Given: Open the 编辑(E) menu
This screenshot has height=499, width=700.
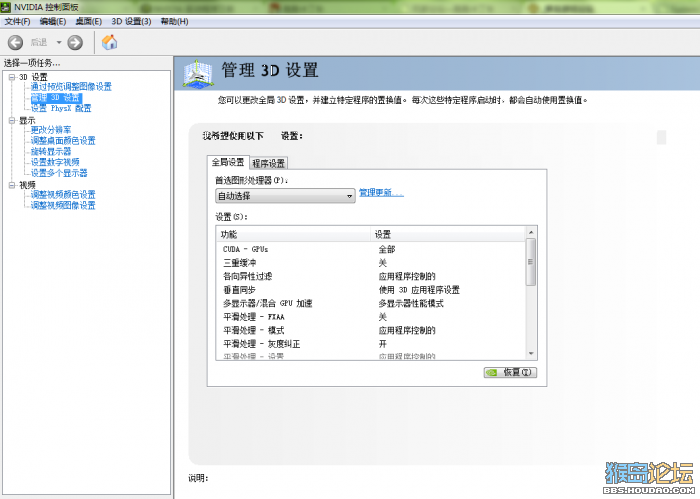Looking at the screenshot, I should (x=53, y=21).
